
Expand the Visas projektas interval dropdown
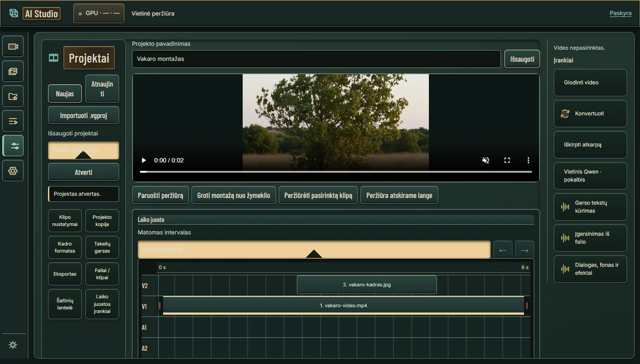314,249
